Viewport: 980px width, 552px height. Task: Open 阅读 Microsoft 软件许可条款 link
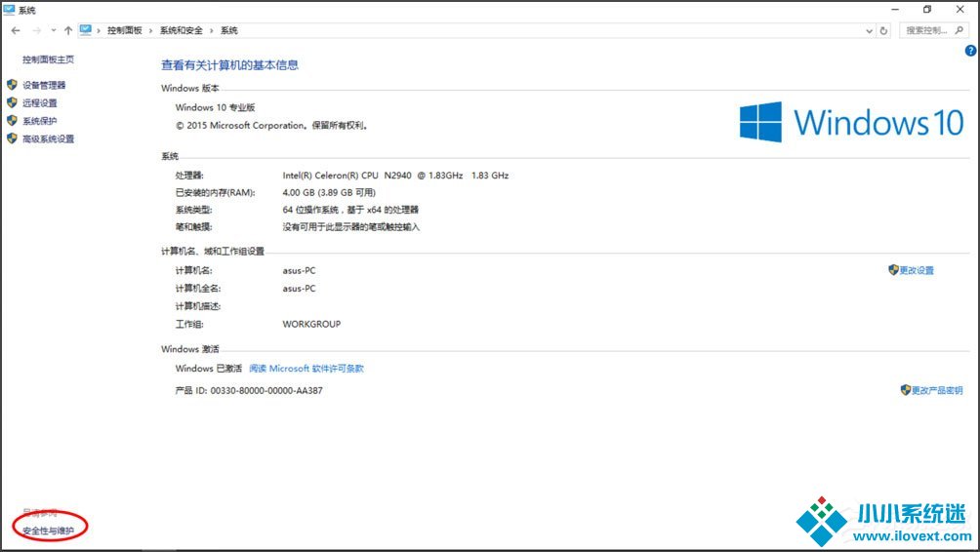point(306,369)
